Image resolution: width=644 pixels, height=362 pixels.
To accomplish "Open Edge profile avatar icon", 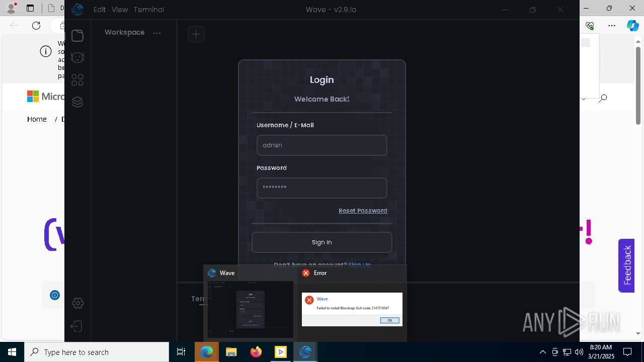I will coord(11,8).
